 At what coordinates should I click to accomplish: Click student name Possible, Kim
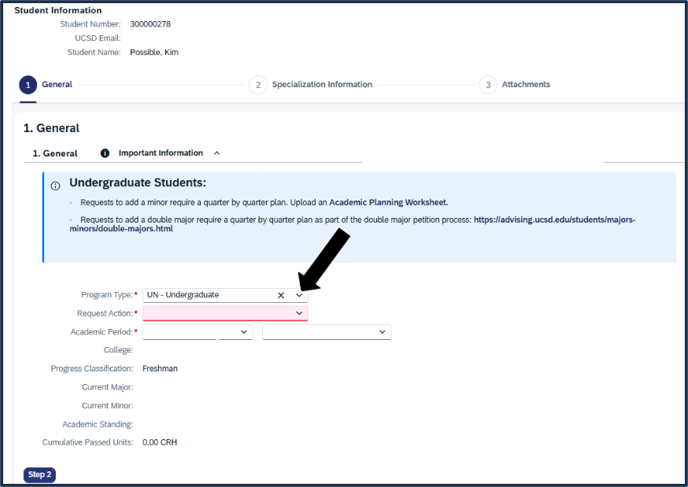point(154,52)
